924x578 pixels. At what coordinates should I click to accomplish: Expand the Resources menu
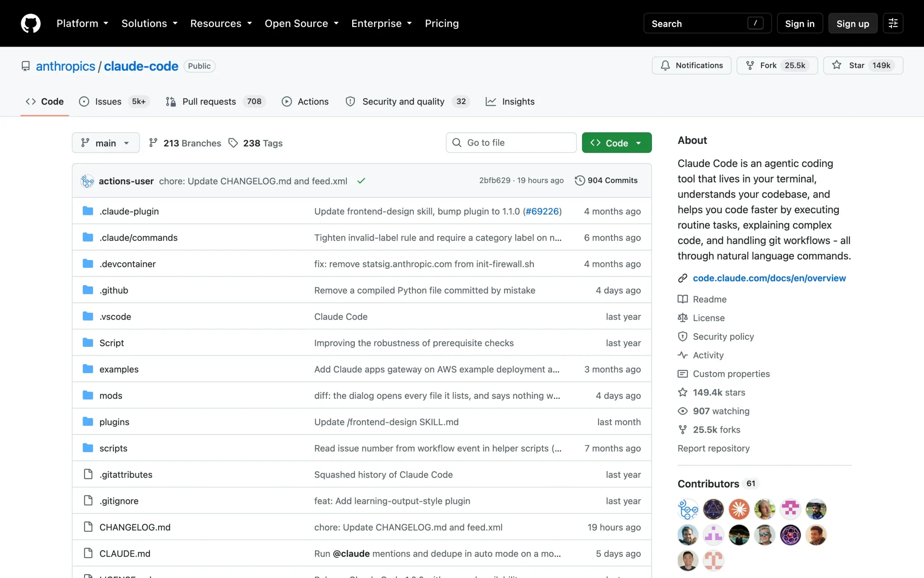point(221,23)
